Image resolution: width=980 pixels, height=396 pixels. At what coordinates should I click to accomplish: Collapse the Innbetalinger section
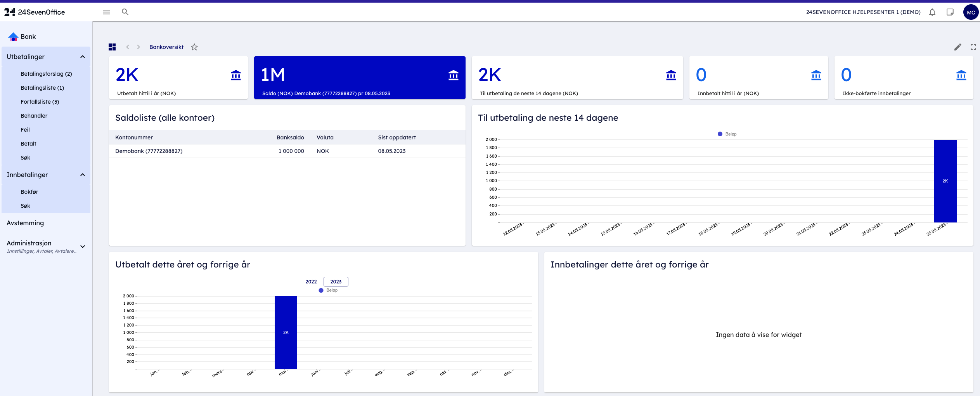pos(83,175)
